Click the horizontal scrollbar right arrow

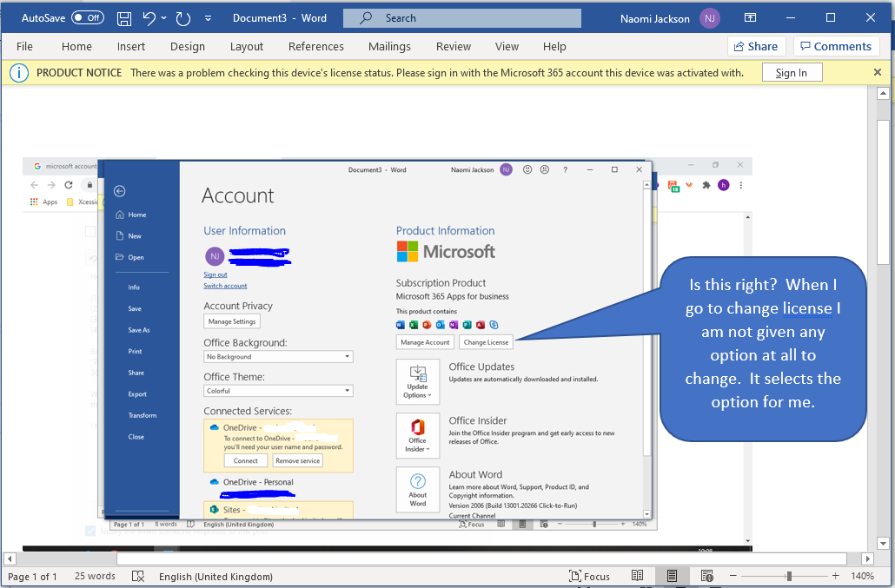(x=867, y=559)
